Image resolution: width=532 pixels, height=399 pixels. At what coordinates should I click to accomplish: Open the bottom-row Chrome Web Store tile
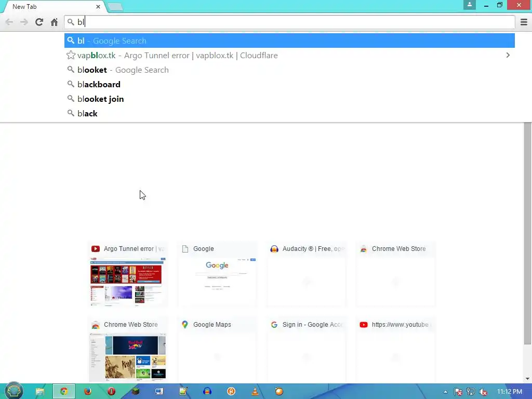point(128,351)
